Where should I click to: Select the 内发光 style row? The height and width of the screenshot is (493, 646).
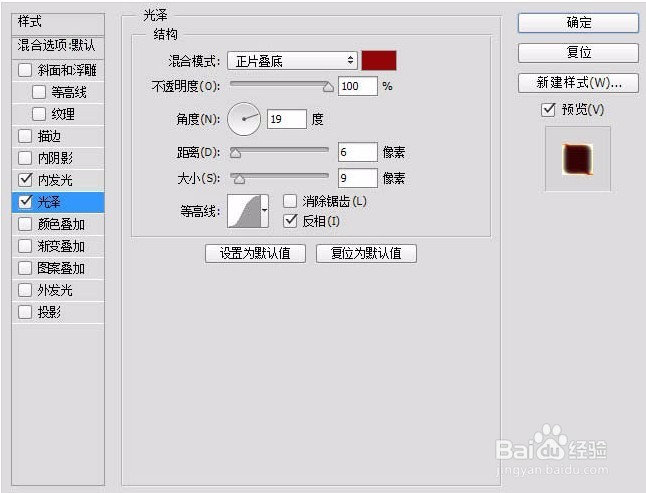(58, 180)
